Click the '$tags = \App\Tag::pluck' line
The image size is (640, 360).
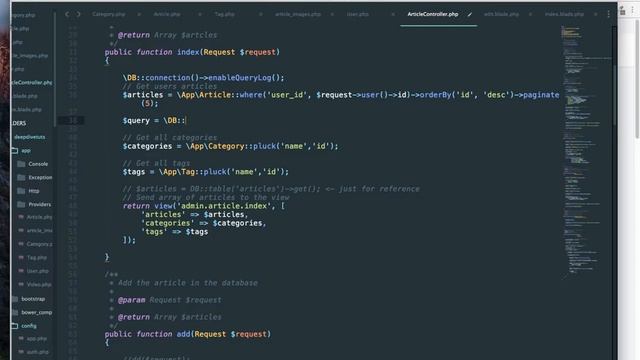[206, 172]
